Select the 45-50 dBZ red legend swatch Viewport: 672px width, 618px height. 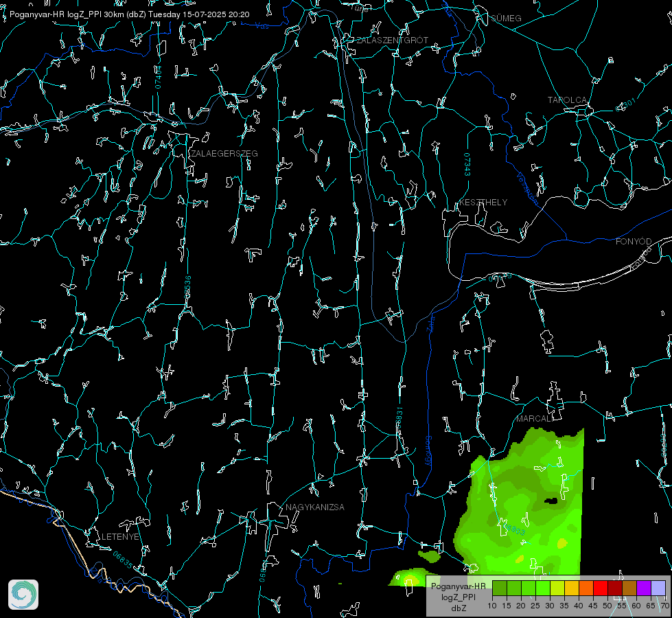click(x=601, y=588)
